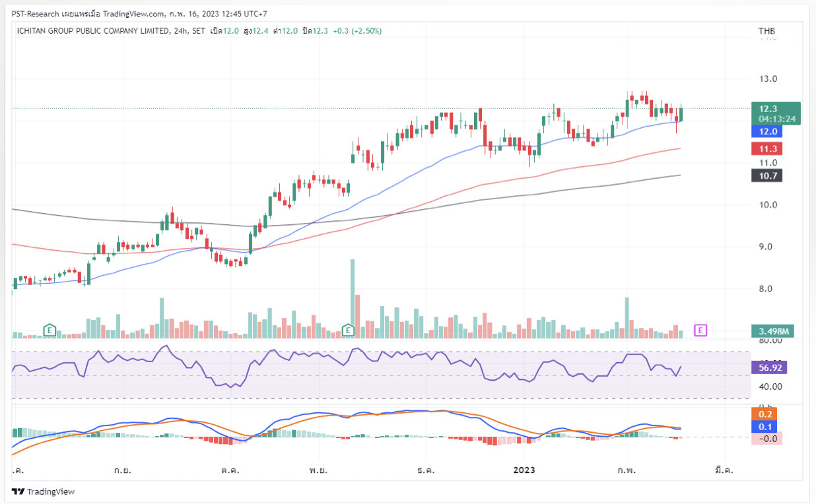This screenshot has height=504, width=816.
Task: Click the SET exchange label in header
Action: pos(197,31)
